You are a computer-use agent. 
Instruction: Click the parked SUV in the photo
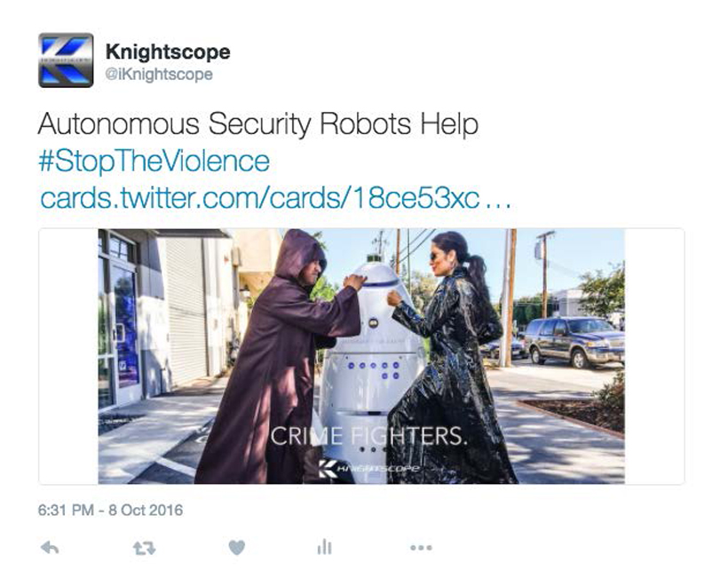(574, 342)
